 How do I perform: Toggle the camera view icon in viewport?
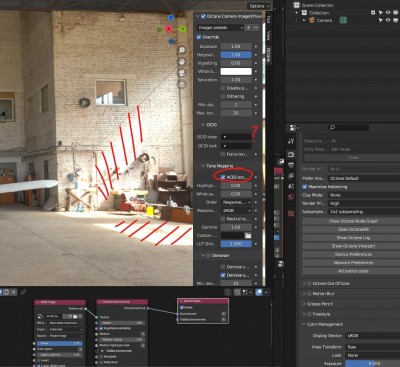tap(182, 73)
